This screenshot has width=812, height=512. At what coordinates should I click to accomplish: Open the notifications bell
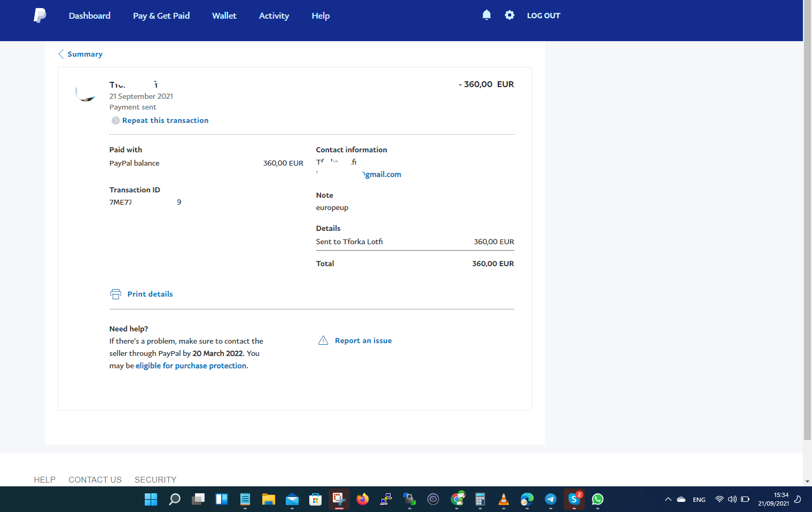(487, 15)
